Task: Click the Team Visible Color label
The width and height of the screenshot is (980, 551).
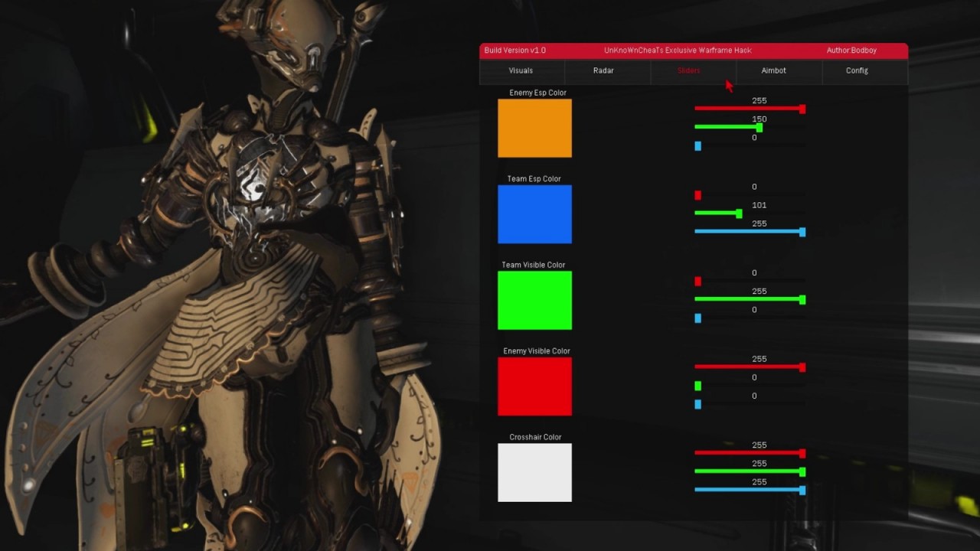Action: point(534,265)
